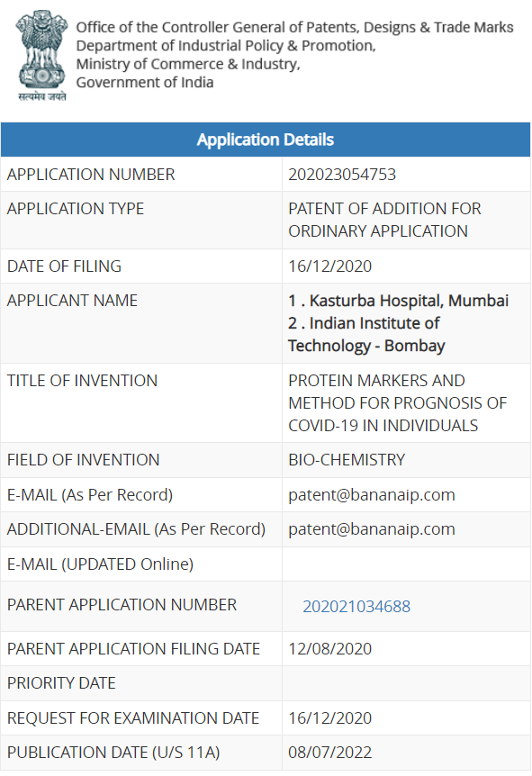This screenshot has width=532, height=776.
Task: Click parent application filing date 12/08/2020
Action: pos(329,648)
